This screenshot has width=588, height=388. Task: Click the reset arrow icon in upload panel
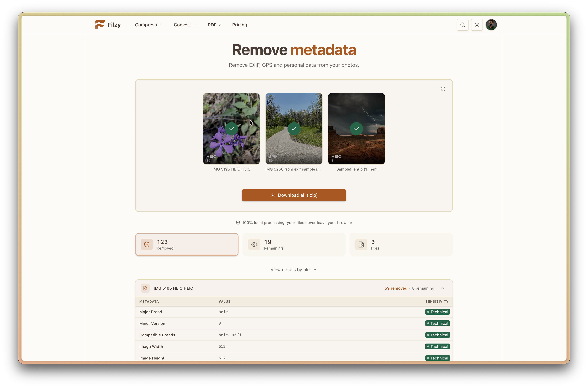coord(443,89)
